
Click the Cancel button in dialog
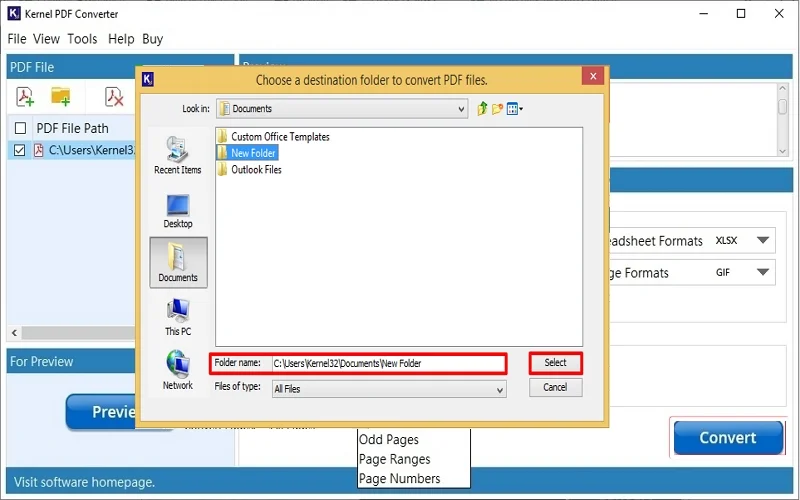tap(556, 387)
